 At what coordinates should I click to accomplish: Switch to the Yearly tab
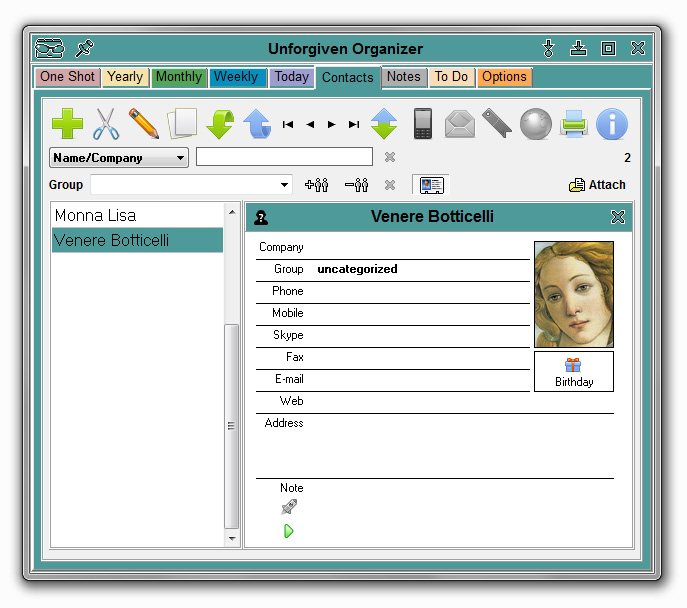click(125, 77)
